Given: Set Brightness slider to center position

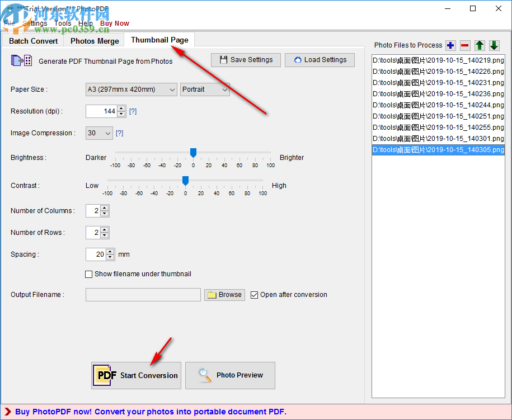Looking at the screenshot, I should pos(193,152).
